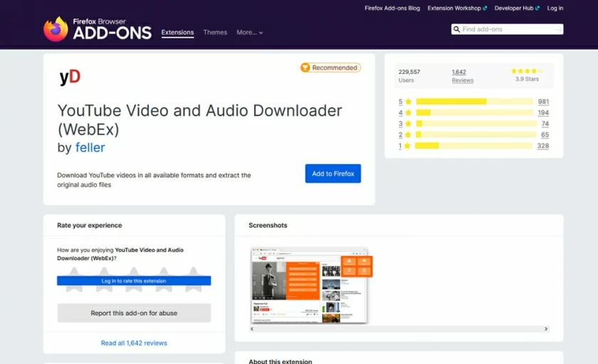Click the Firefox Browser Add-ons logo

pos(98,29)
